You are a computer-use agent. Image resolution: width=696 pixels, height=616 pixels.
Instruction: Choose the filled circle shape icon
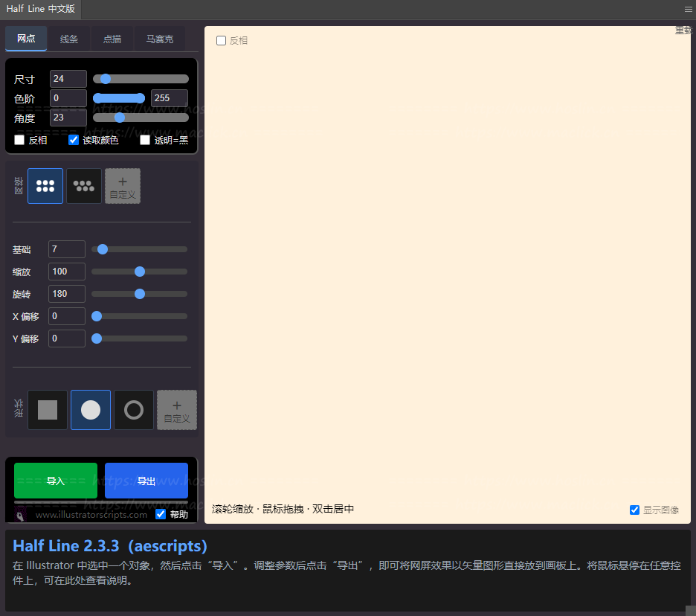click(91, 410)
